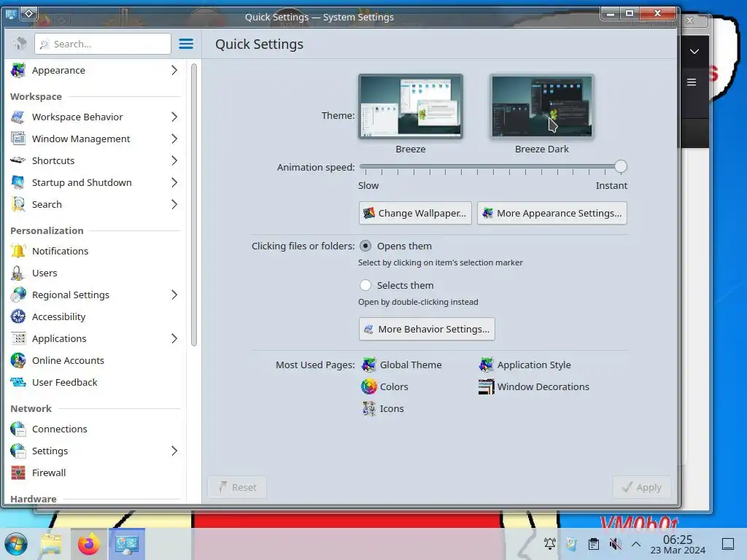Click the settings Search input field
Viewport: 747px width, 560px height.
tap(102, 44)
